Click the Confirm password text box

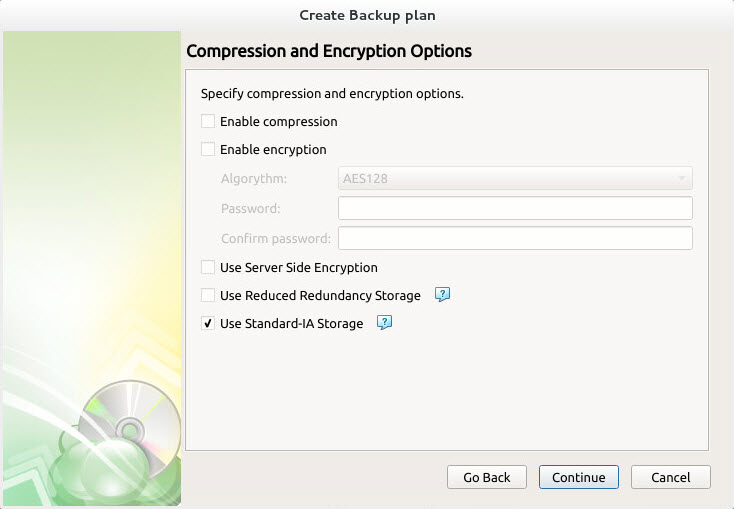(515, 238)
